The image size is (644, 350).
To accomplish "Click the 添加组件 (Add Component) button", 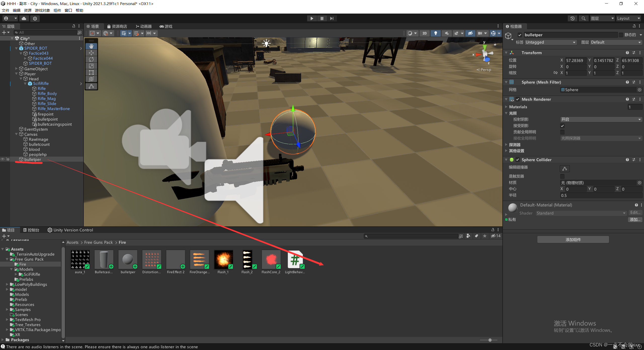I will tap(573, 239).
